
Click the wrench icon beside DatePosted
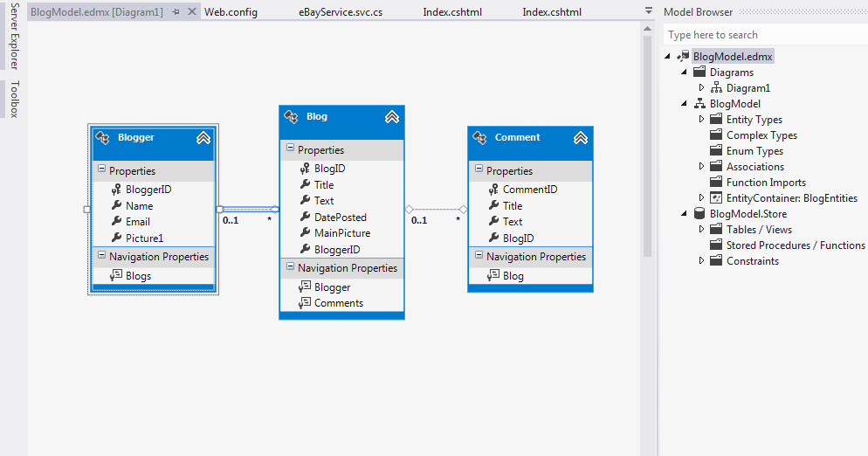305,217
